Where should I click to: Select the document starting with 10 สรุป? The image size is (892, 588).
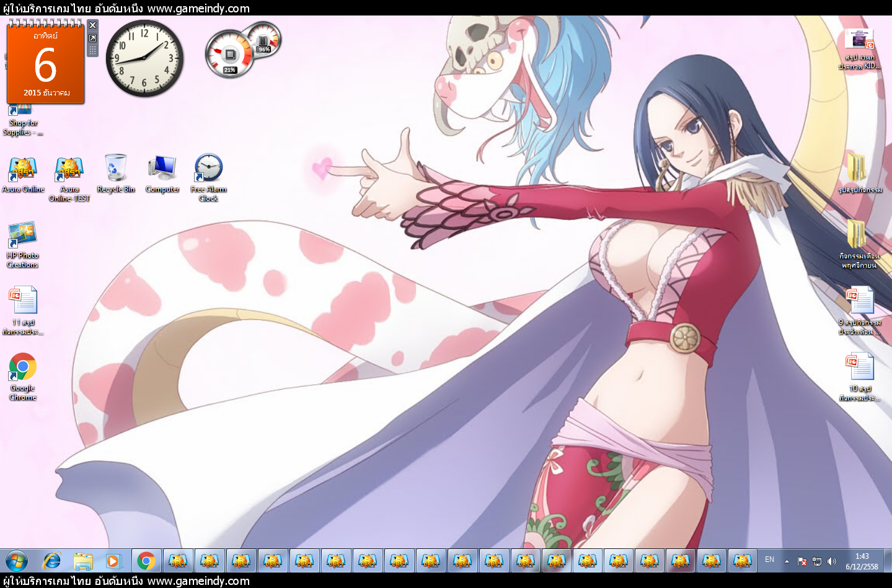click(860, 377)
